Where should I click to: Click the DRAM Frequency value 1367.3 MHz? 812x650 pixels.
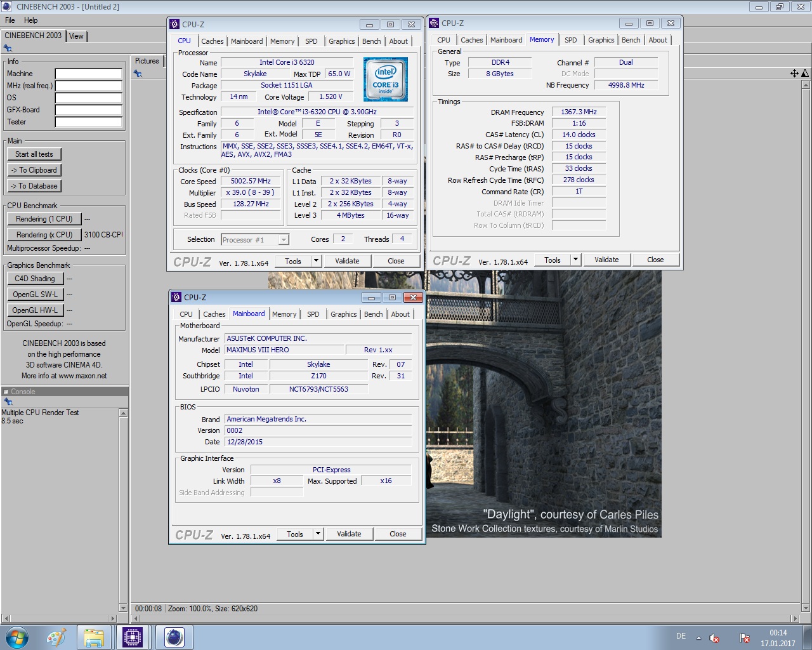[579, 112]
